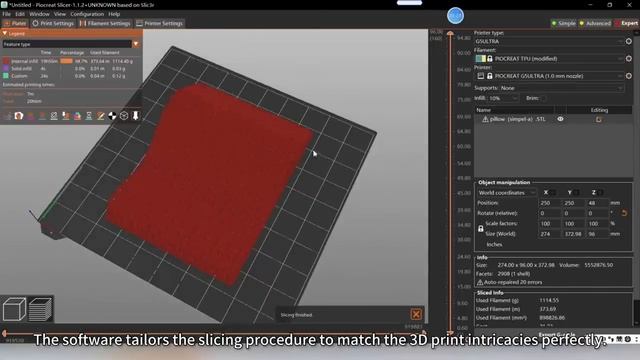
Task: Open settings gear beside G5ULTRA printer type
Action: click(629, 41)
